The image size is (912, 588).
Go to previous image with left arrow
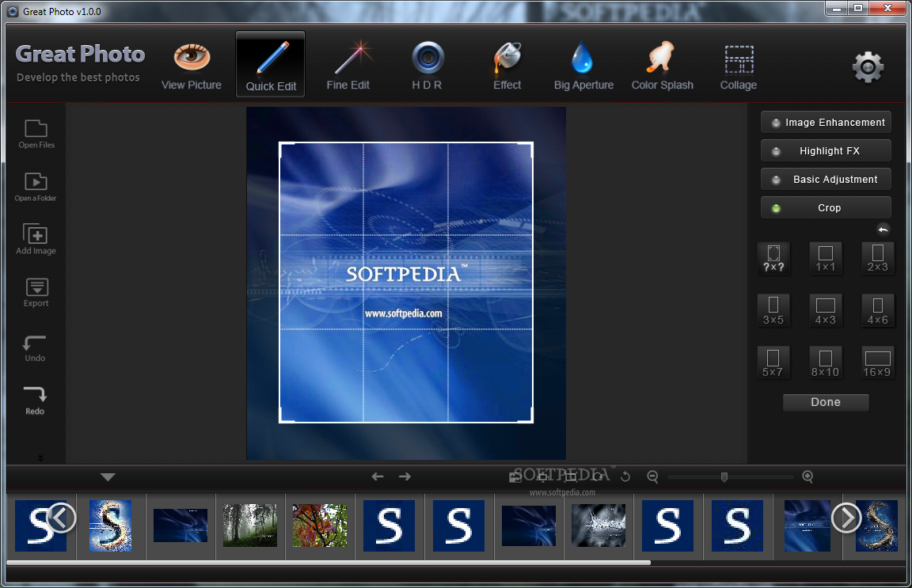pyautogui.click(x=378, y=476)
